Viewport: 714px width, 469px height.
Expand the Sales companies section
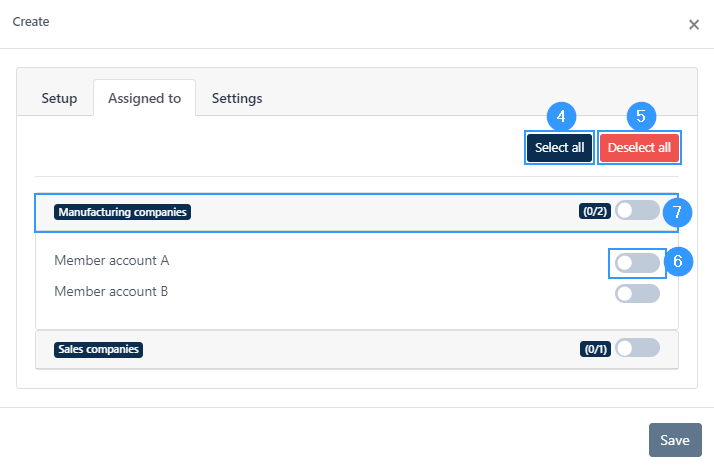[357, 349]
